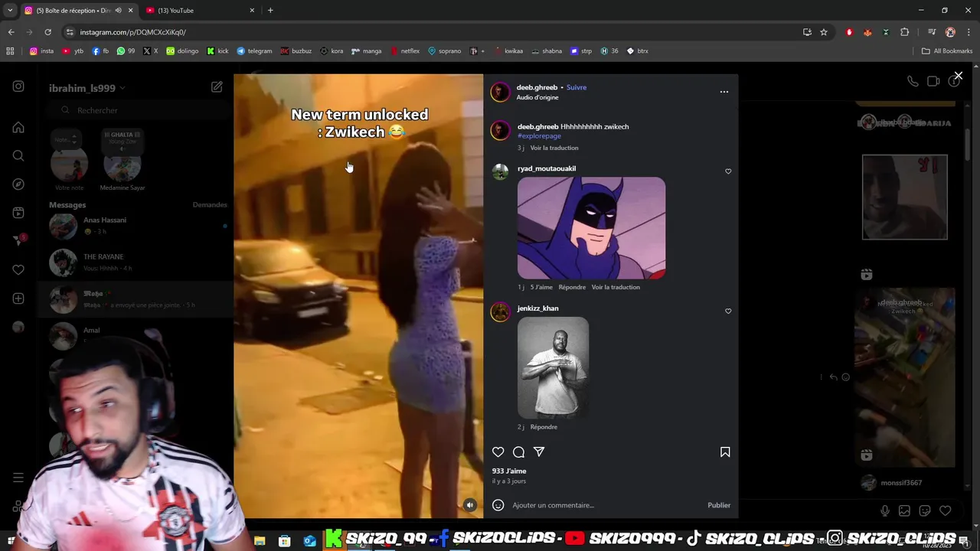Reply to ryad_moutaouakil's comment
This screenshot has width=980, height=551.
[572, 287]
